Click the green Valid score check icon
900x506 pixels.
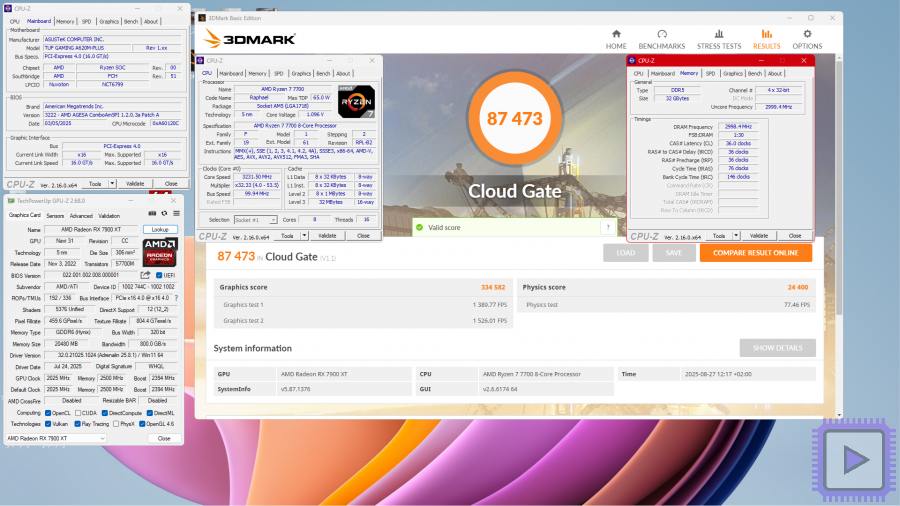pyautogui.click(x=420, y=228)
